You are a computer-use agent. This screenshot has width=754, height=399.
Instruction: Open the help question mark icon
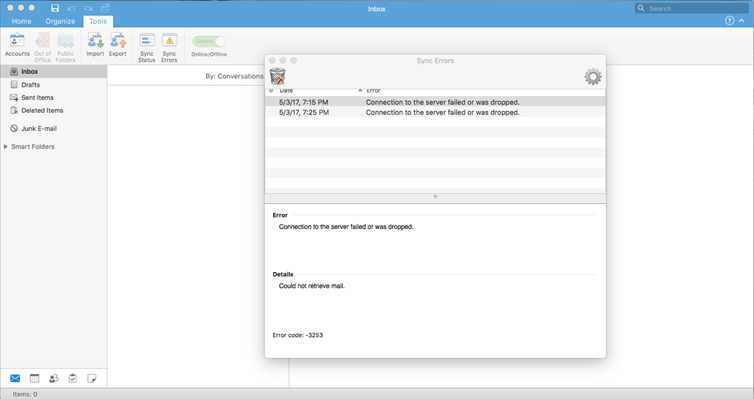point(729,21)
